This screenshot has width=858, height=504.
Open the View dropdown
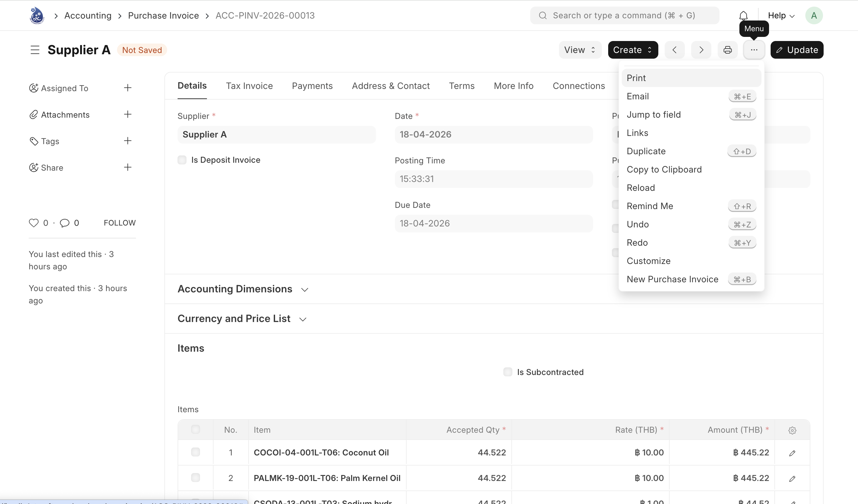click(580, 50)
